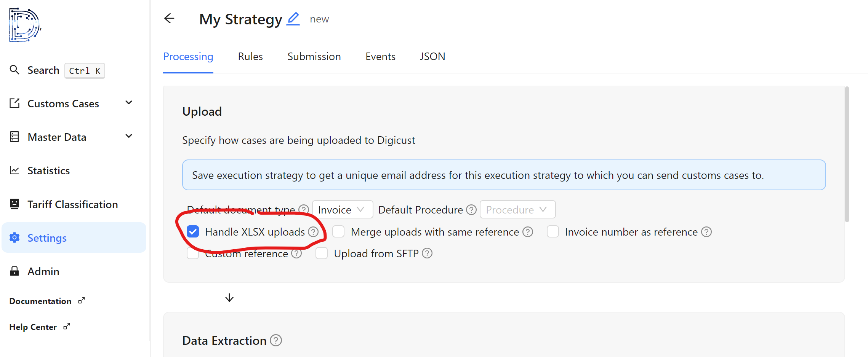The image size is (868, 357).
Task: Check the Upload from SFTP checkbox
Action: coord(322,253)
